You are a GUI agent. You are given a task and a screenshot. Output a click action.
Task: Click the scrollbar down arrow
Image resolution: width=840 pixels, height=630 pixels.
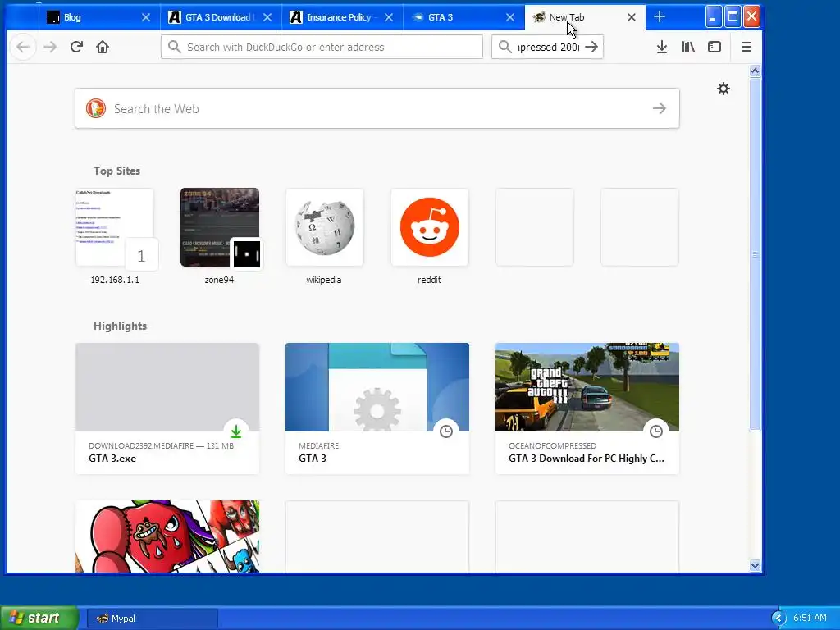point(755,566)
